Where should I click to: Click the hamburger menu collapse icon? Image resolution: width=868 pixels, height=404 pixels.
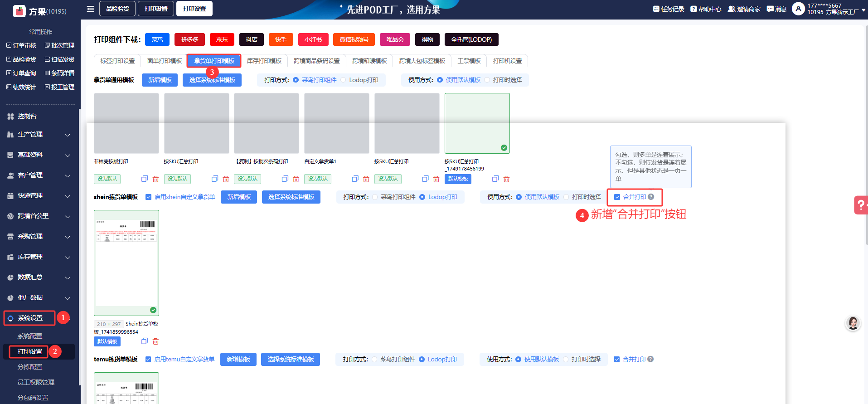coord(91,9)
